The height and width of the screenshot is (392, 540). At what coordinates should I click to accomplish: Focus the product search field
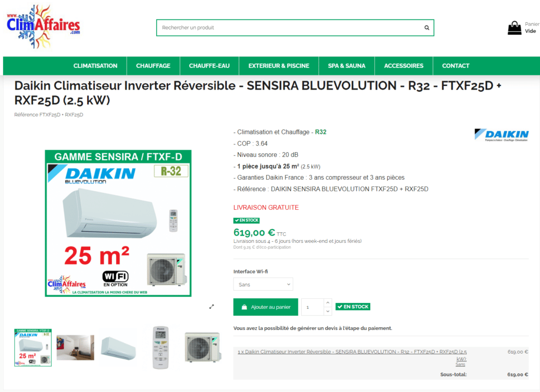[x=290, y=27]
